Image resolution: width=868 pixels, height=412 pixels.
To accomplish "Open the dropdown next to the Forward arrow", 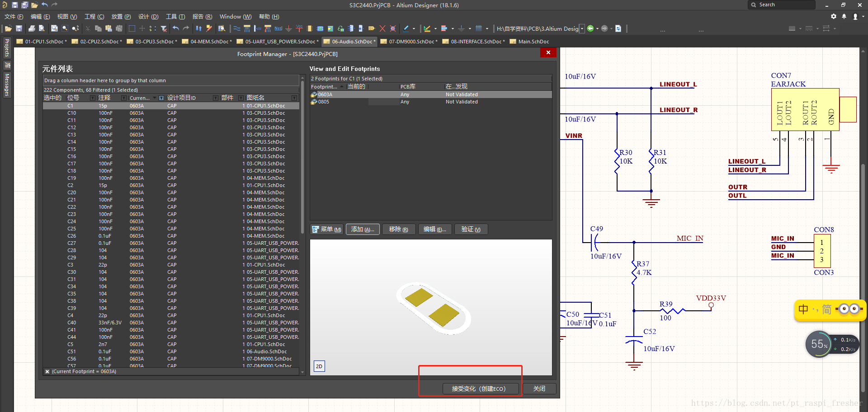I will coord(611,28).
